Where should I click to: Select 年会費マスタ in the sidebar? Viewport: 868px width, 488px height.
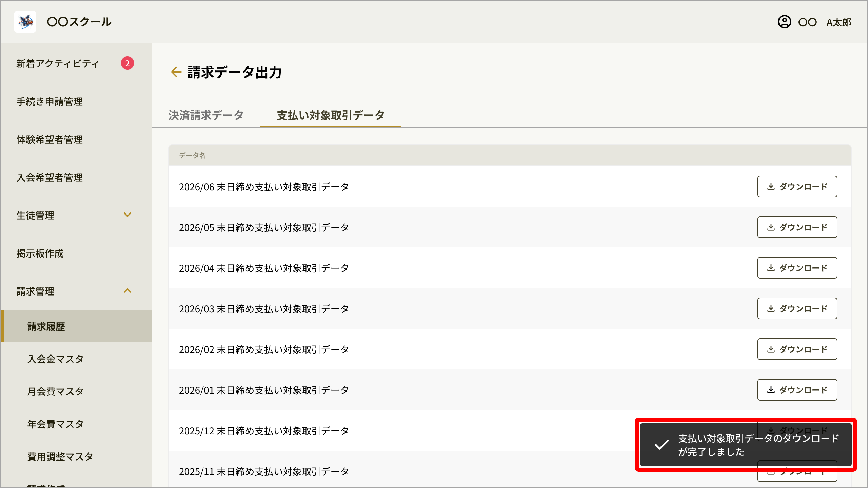pyautogui.click(x=55, y=424)
